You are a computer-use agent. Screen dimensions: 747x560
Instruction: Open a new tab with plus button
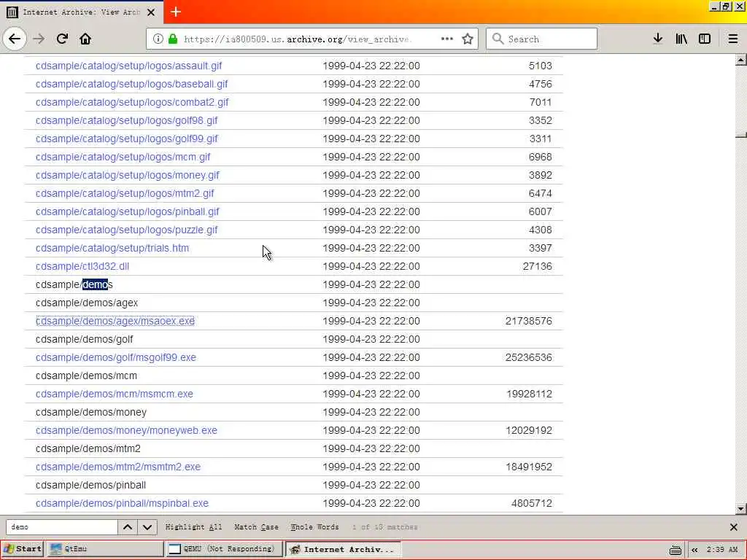tap(176, 12)
